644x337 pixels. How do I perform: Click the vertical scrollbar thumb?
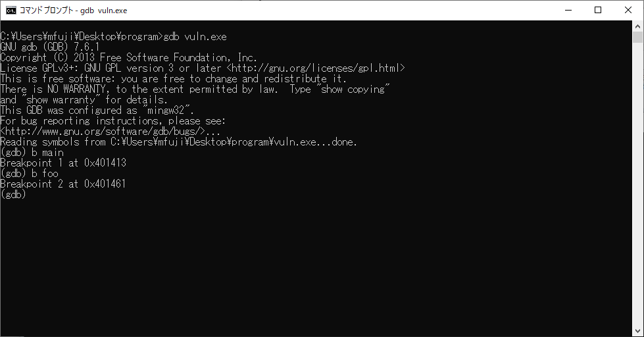638,38
